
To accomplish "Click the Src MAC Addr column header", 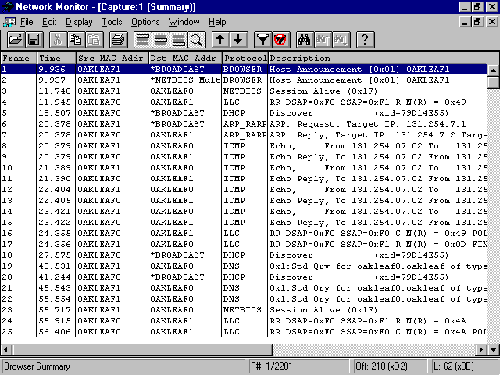I will pyautogui.click(x=112, y=58).
